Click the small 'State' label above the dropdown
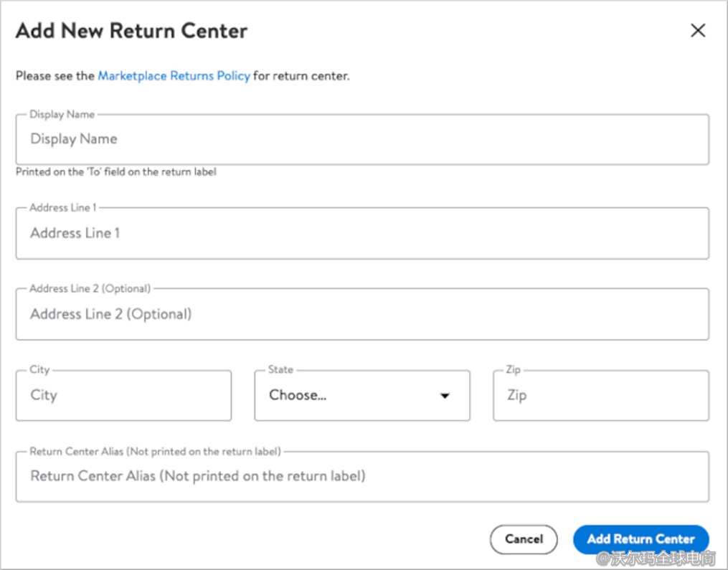This screenshot has height=570, width=728. pos(280,369)
